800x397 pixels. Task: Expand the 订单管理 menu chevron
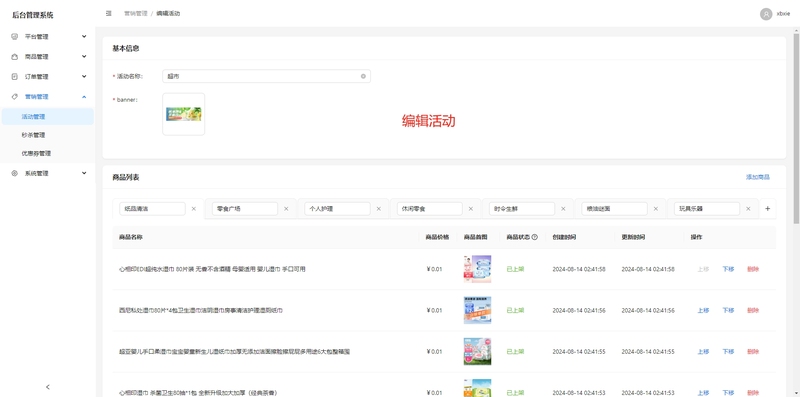(84, 77)
